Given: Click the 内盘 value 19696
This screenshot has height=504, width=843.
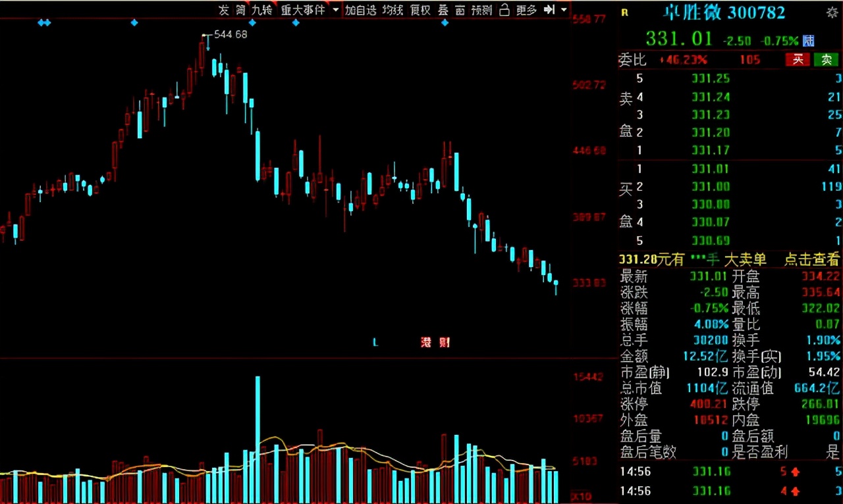Looking at the screenshot, I should 823,420.
